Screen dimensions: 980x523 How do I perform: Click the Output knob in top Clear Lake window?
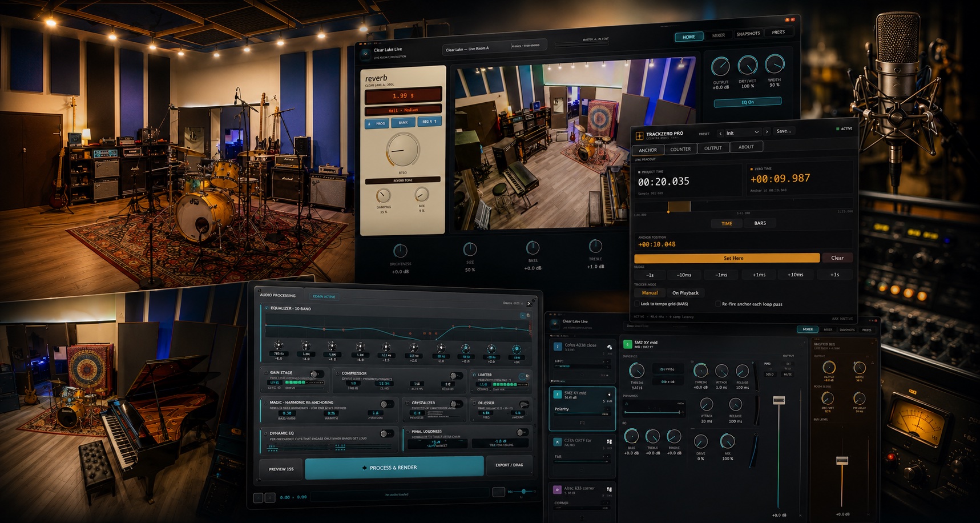point(720,67)
